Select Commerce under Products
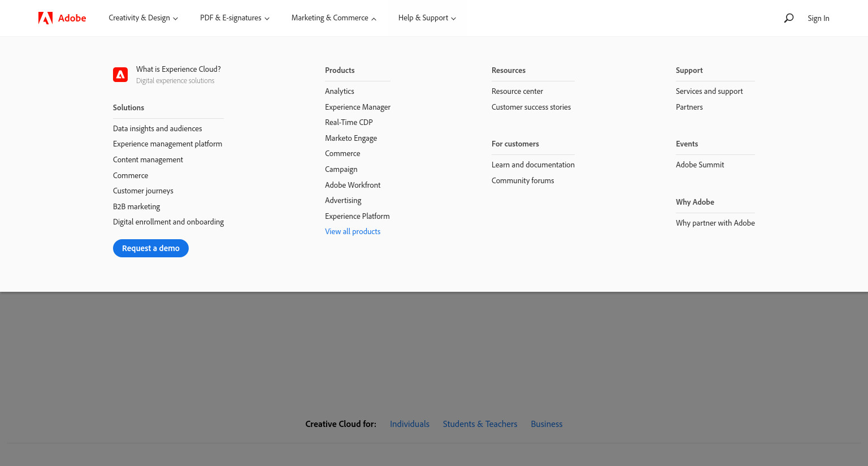Viewport: 868px width, 466px height. click(342, 153)
